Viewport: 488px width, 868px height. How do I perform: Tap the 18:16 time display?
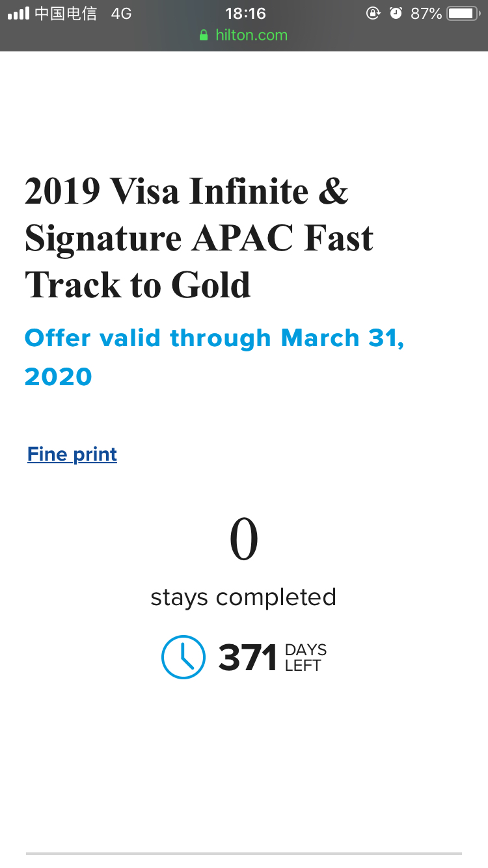[245, 13]
